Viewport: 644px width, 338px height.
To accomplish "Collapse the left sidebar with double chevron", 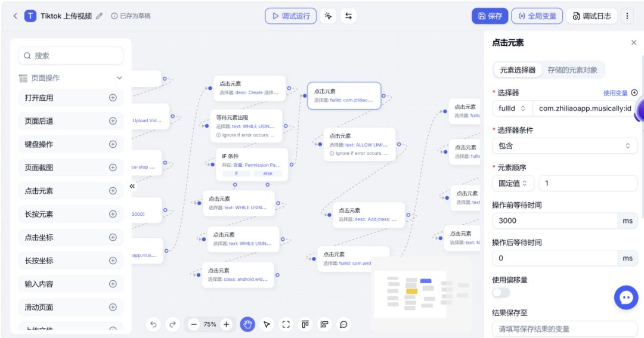I will tap(132, 186).
